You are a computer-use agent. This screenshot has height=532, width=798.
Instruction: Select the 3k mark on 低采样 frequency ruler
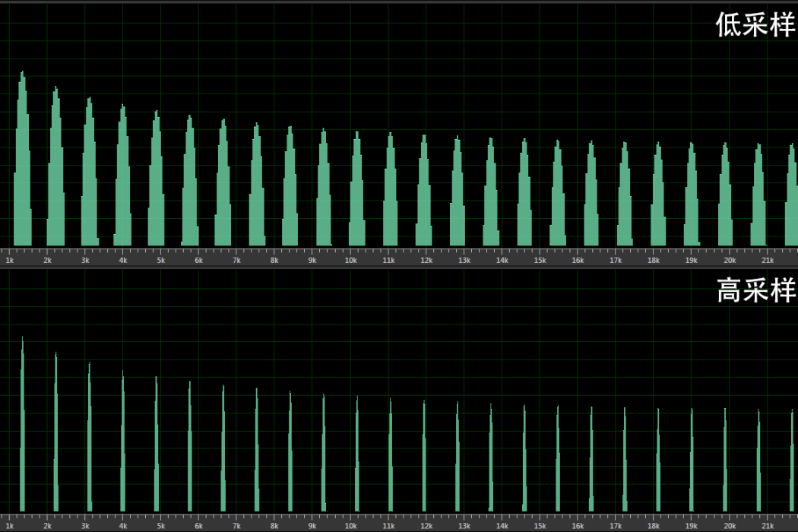(85, 260)
